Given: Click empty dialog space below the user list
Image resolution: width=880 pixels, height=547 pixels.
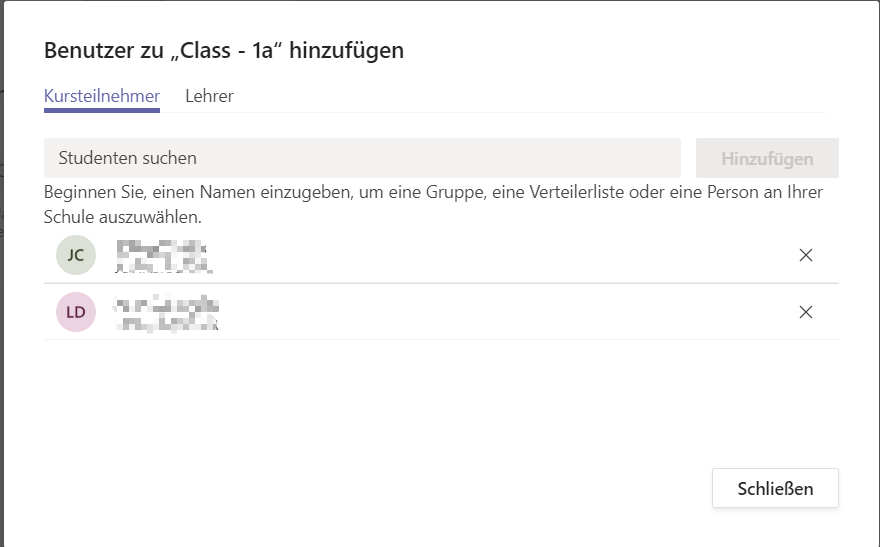Looking at the screenshot, I should pyautogui.click(x=400, y=410).
